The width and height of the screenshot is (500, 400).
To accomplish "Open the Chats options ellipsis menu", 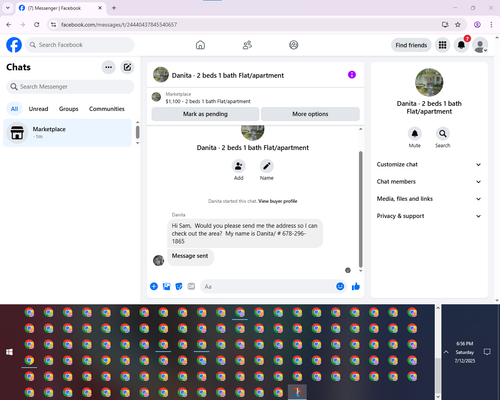I will 108,67.
